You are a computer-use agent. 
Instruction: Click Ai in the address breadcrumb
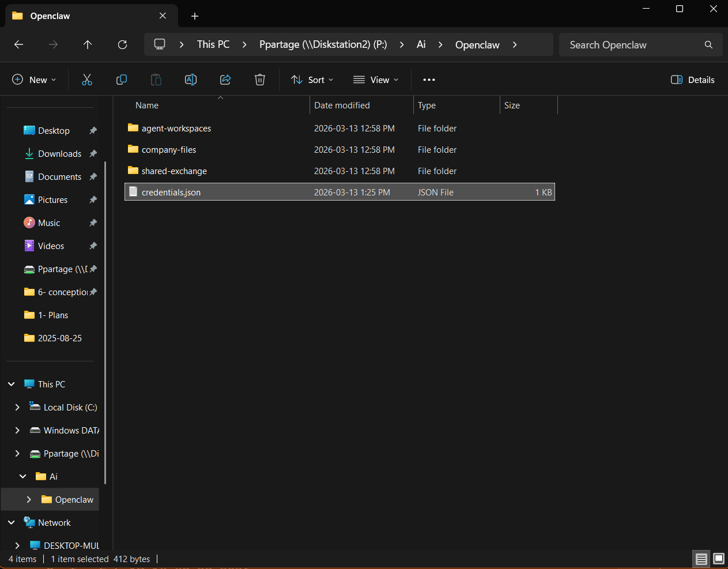(421, 44)
